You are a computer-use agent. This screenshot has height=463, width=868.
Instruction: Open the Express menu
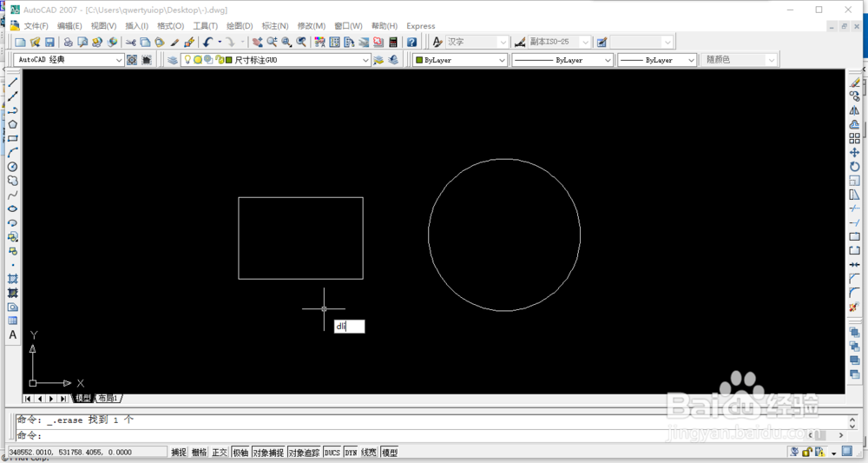coord(421,26)
